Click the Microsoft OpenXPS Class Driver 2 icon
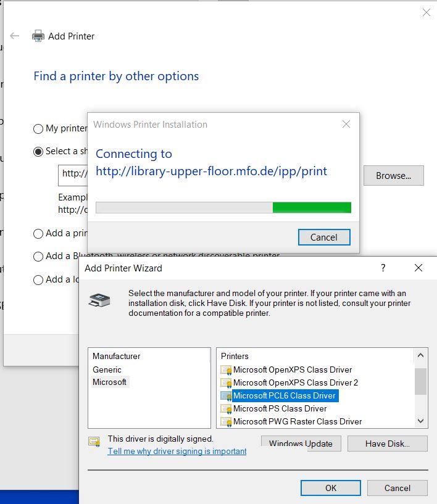This screenshot has width=437, height=504. tap(226, 383)
